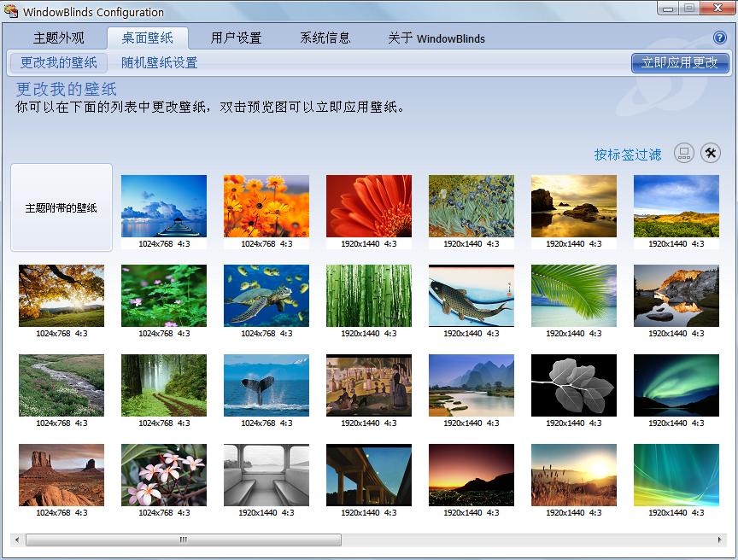The width and height of the screenshot is (738, 560).
Task: Go to the 系统信息 tab
Action: [325, 38]
